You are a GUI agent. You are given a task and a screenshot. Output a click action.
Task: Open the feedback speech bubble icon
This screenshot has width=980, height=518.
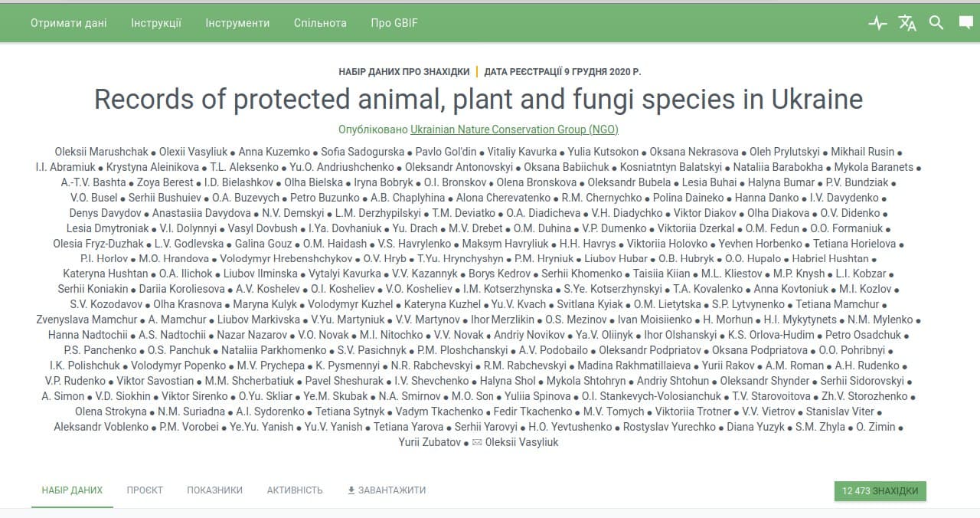click(x=966, y=23)
